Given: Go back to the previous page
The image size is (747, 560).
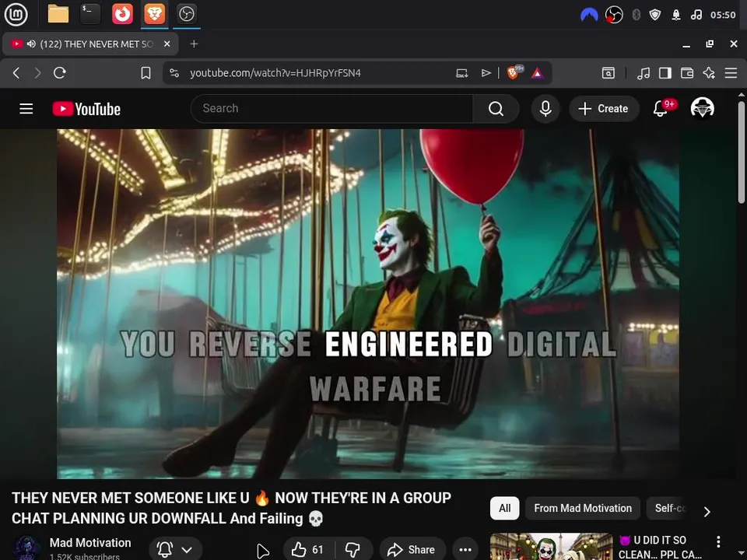Looking at the screenshot, I should (16, 73).
